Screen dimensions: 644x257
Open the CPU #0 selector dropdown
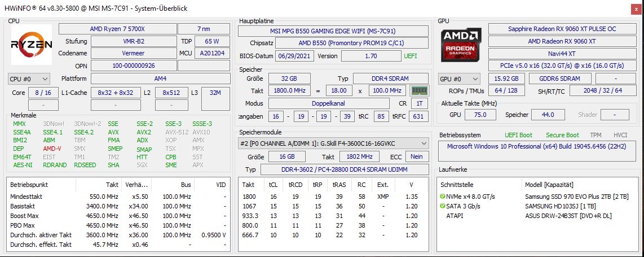(x=29, y=79)
